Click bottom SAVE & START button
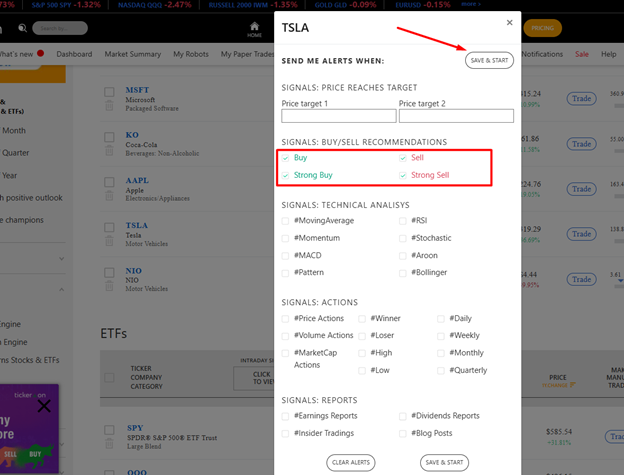 click(x=444, y=463)
